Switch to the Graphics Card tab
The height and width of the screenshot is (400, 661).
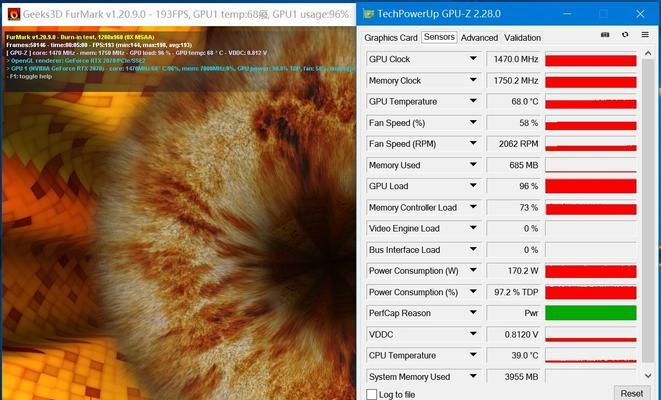[391, 38]
